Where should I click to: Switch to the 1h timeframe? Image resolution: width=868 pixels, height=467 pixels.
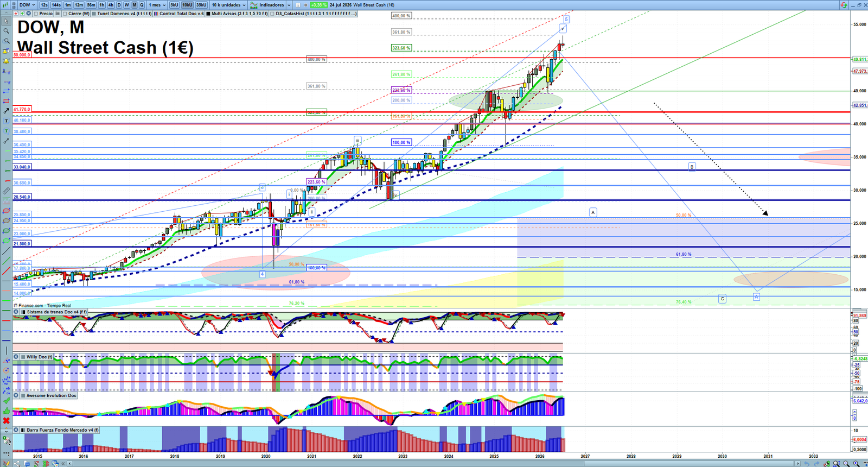click(101, 5)
